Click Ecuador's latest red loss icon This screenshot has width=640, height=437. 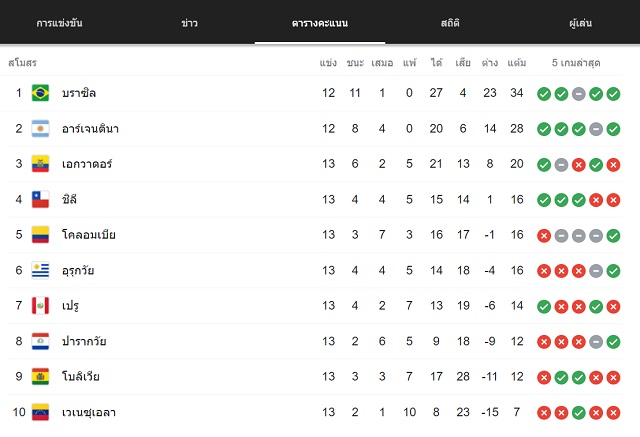click(x=613, y=165)
